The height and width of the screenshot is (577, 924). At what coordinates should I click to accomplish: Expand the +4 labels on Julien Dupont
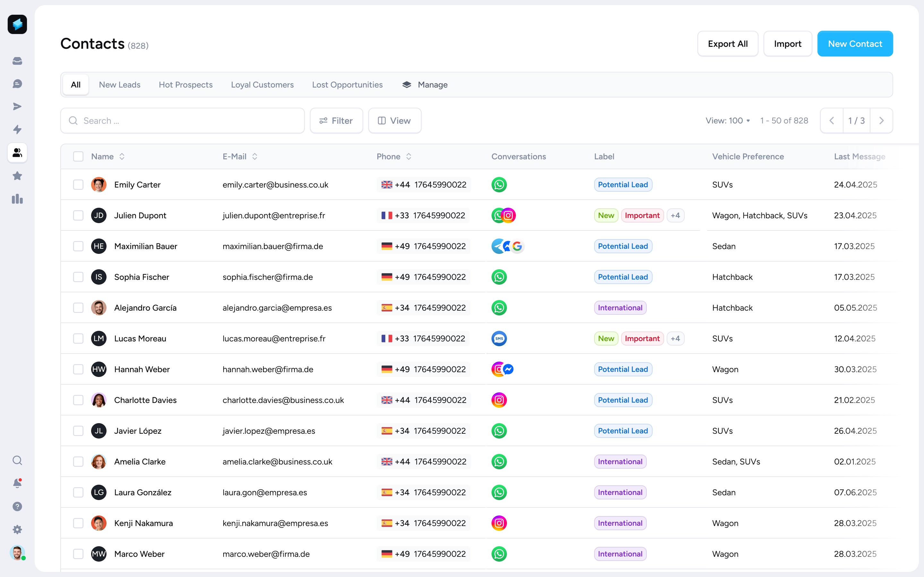(675, 216)
